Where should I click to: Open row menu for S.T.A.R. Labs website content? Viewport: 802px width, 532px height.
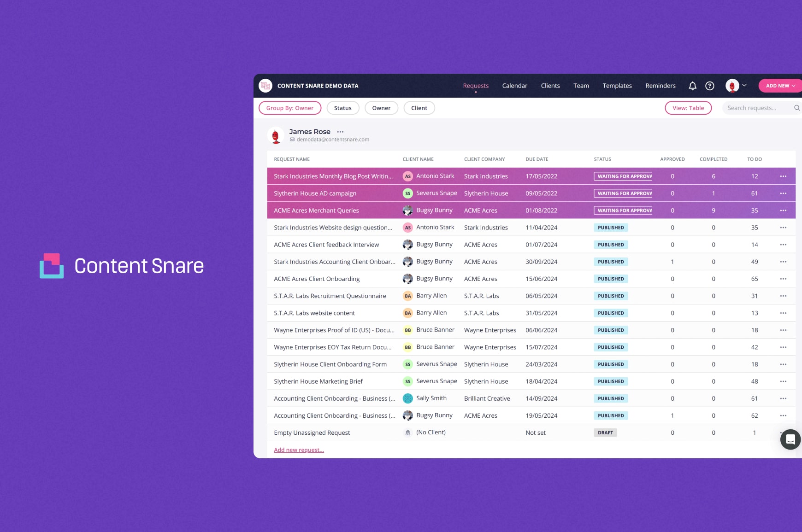pyautogui.click(x=783, y=313)
